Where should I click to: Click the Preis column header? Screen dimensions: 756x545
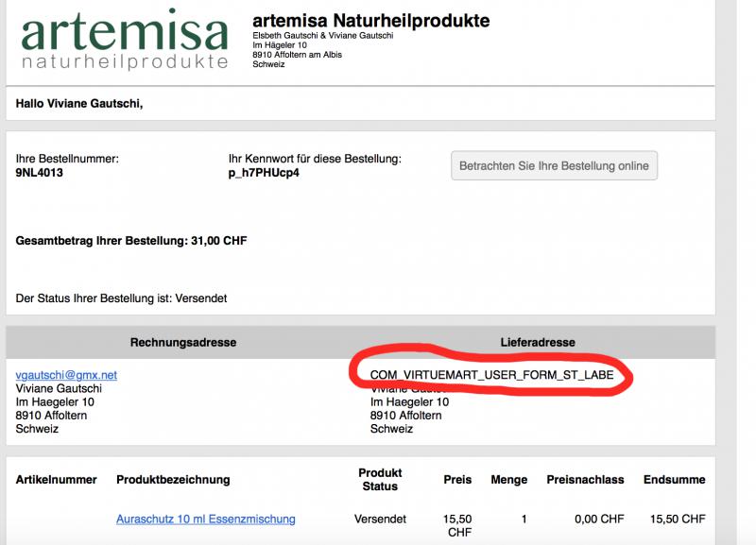coord(457,480)
